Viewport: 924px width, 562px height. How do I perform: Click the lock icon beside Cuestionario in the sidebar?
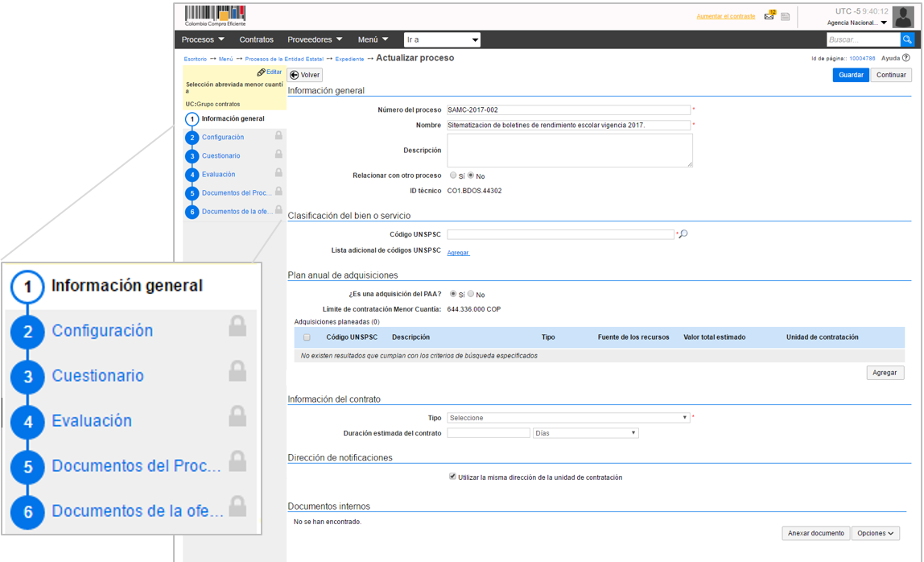278,154
